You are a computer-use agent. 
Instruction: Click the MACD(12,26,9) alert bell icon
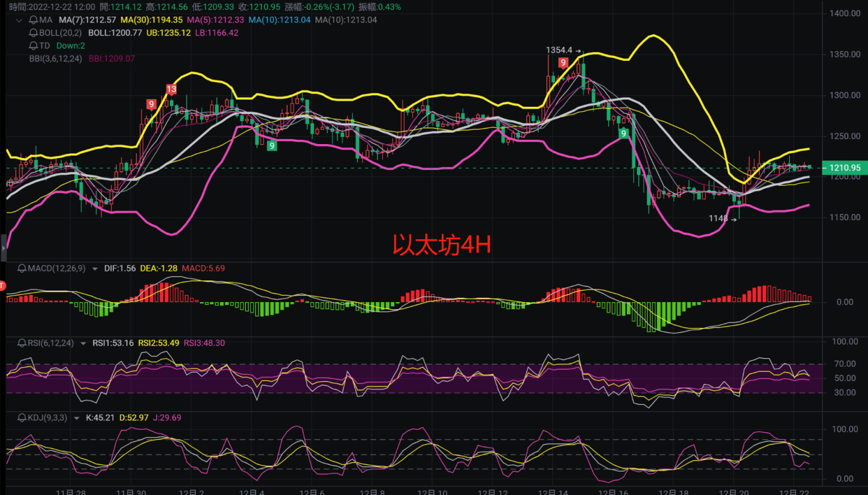[x=22, y=268]
